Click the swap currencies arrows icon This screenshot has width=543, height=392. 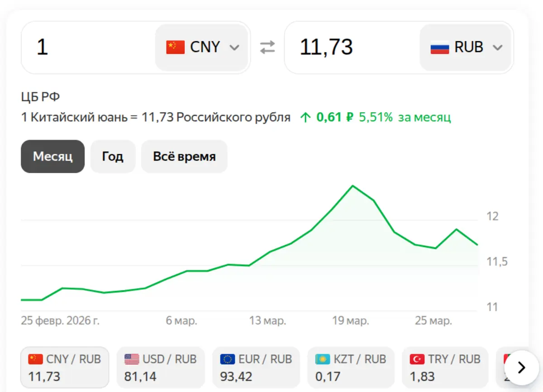tap(267, 47)
